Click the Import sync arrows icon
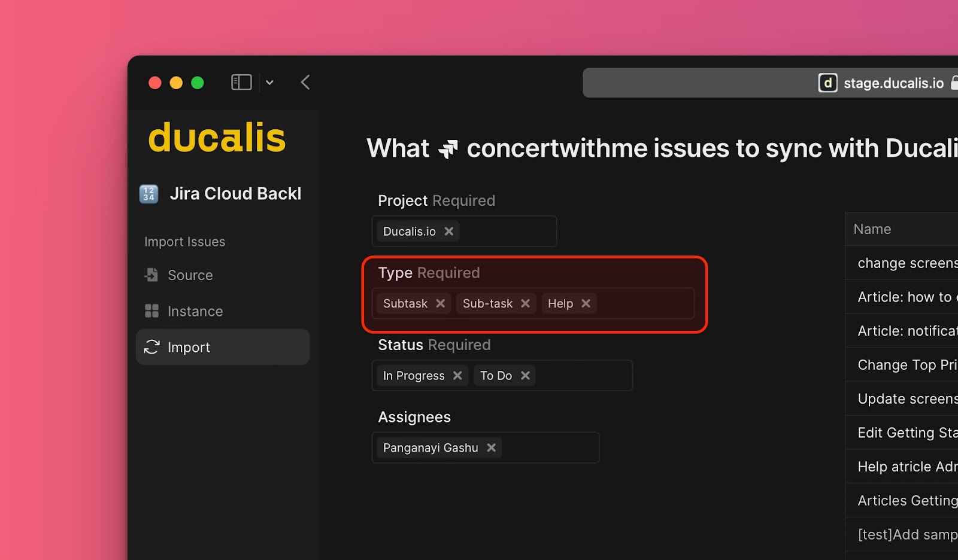The image size is (958, 560). (151, 347)
